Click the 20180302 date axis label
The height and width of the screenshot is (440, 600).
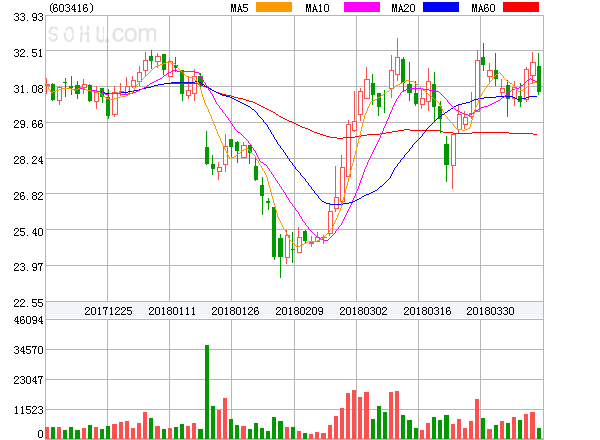(x=363, y=311)
